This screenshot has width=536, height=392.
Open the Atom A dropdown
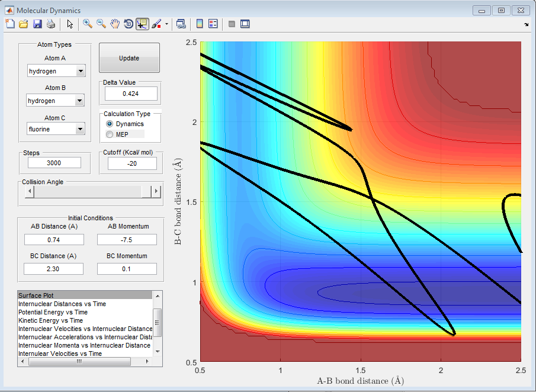coord(81,72)
